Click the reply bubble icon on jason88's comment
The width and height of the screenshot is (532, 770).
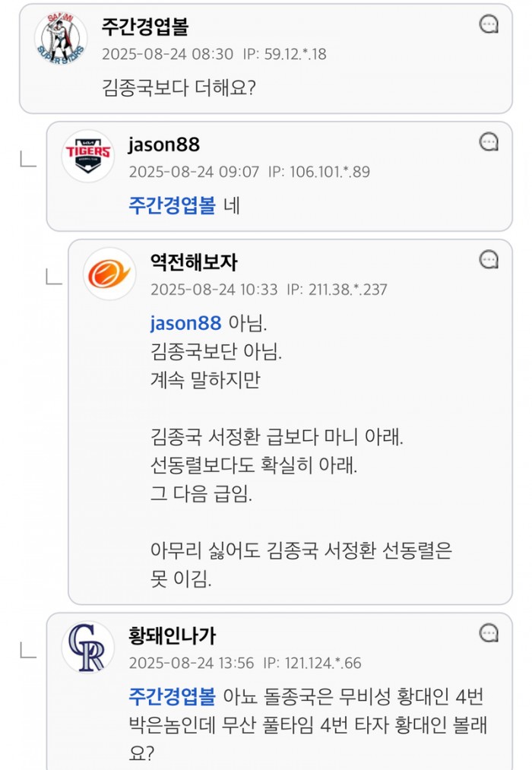click(x=489, y=141)
